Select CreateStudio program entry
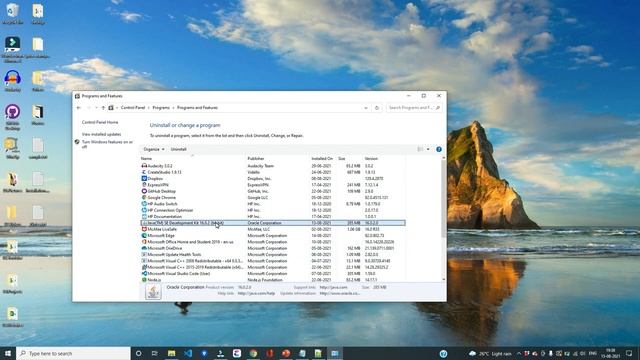 (273, 172)
